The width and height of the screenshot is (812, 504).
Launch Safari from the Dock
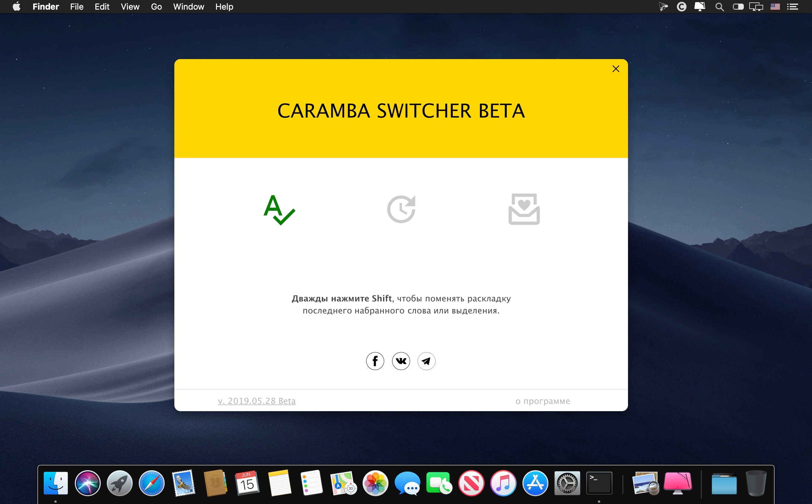point(151,483)
